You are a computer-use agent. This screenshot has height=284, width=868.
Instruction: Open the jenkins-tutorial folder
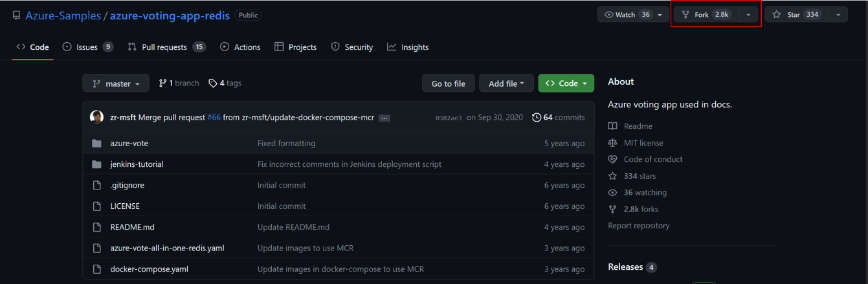coord(137,164)
